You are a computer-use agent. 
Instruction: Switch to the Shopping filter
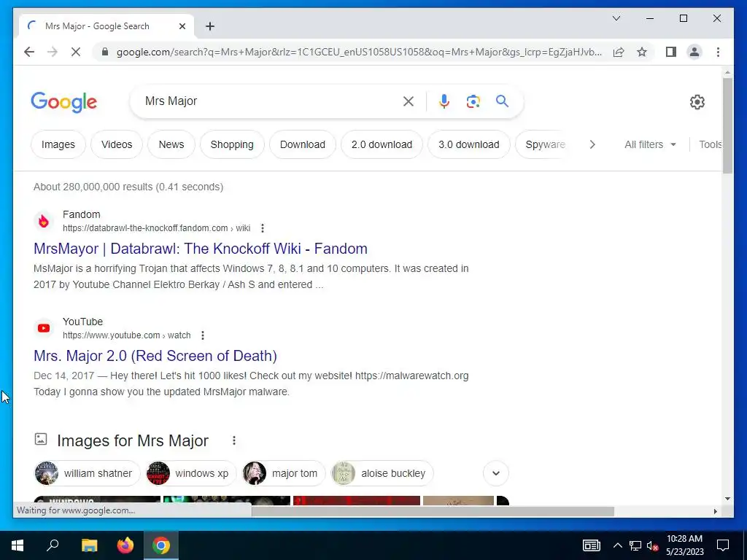point(232,144)
